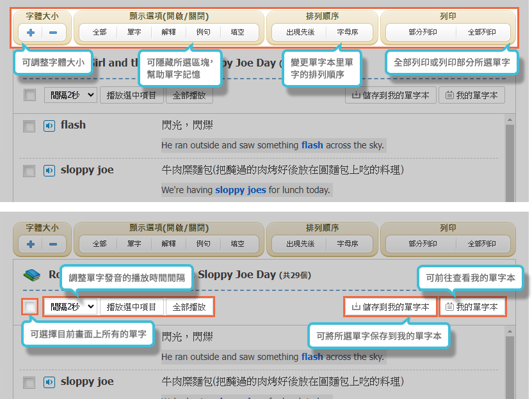This screenshot has width=532, height=399.
Task: Play pronunciation speaker for 'flash' in upper list
Action: (x=49, y=125)
